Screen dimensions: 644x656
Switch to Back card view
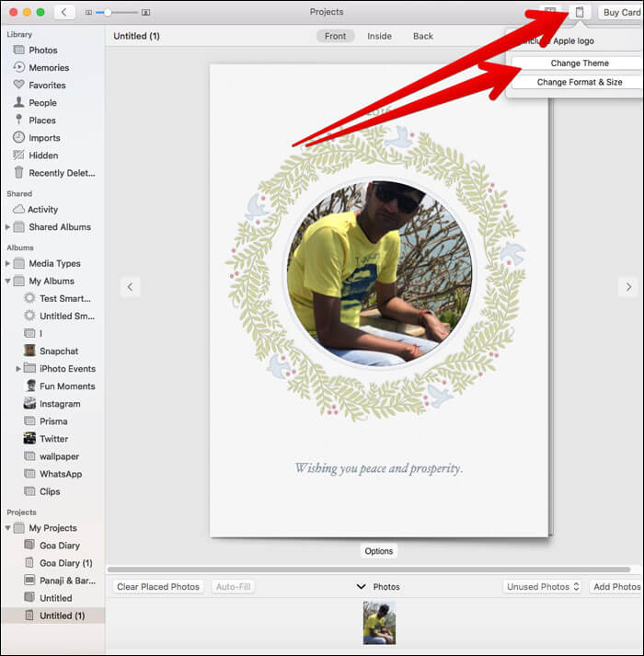point(423,36)
